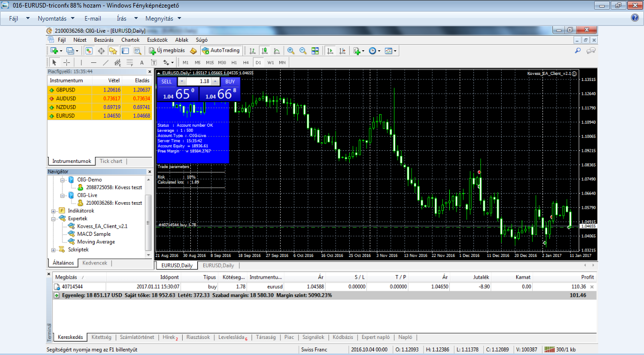The height and width of the screenshot is (355, 644).
Task: Click the zoom out magnifier icon
Action: 303,51
